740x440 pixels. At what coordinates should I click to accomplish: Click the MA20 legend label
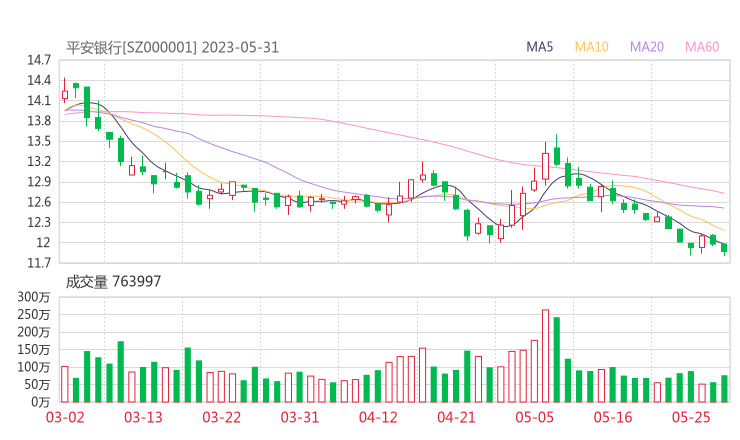647,47
